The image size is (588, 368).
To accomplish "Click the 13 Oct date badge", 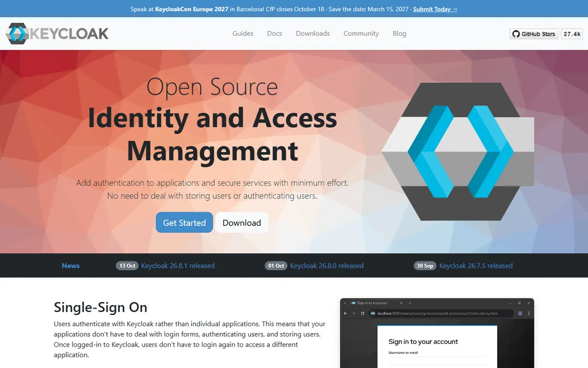I will 127,266.
